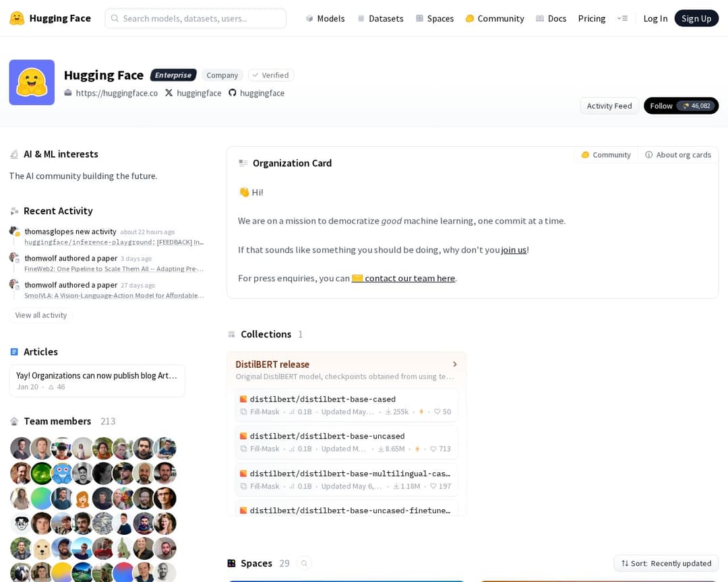The height and width of the screenshot is (582, 728).
Task: Click the Articles section icon
Action: pyautogui.click(x=14, y=352)
